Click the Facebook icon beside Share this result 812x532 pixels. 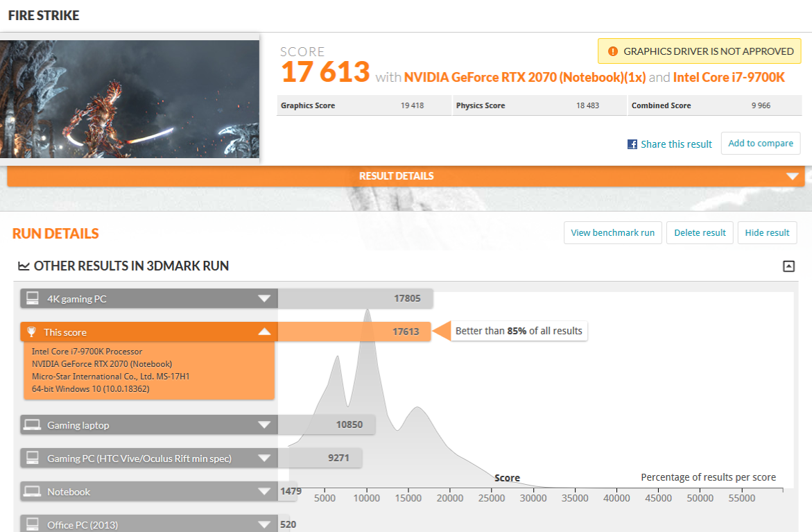(x=632, y=144)
